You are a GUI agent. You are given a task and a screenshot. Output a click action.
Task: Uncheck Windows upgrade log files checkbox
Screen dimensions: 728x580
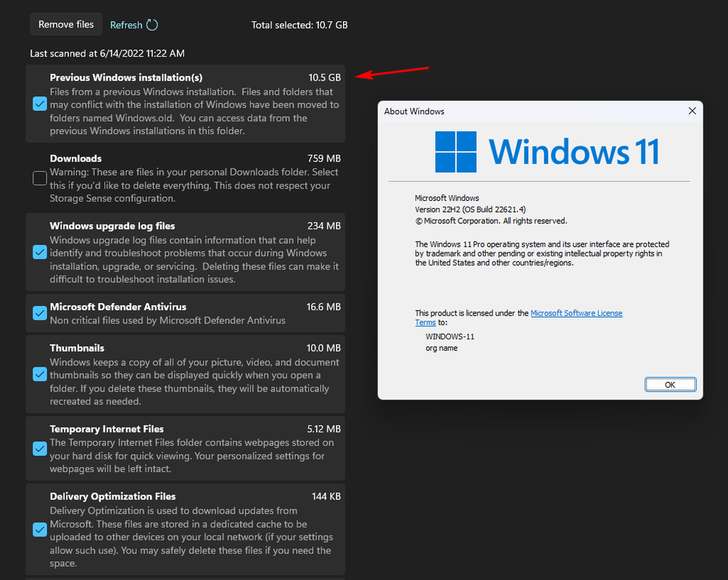point(40,252)
